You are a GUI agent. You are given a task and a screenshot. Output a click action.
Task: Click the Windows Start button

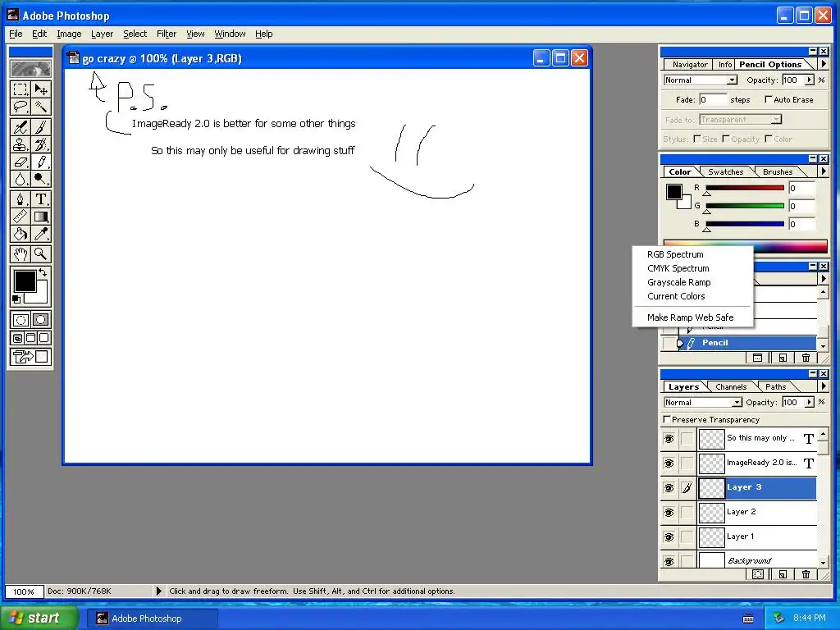pos(39,618)
